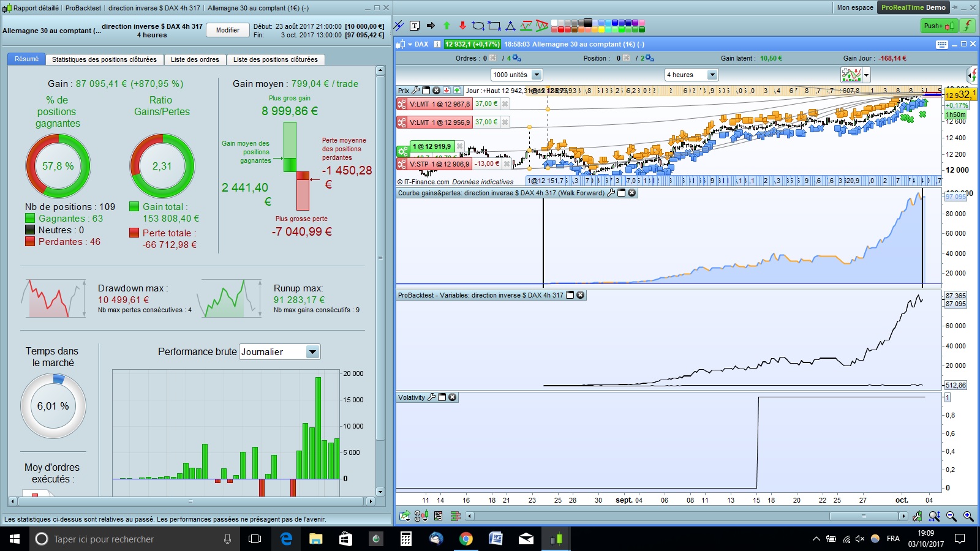Open the Mon espace menu

(855, 7)
